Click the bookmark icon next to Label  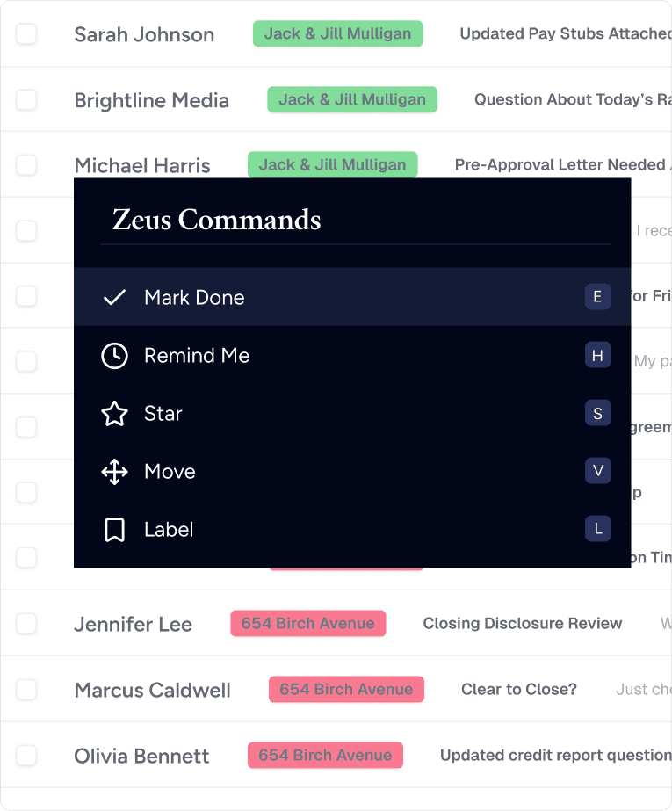point(114,529)
